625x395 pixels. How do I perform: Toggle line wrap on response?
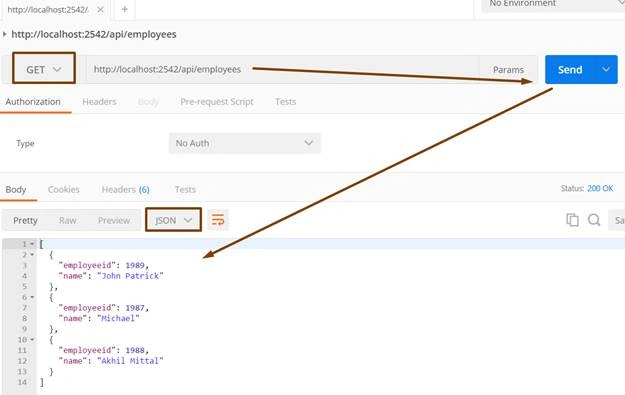[218, 220]
